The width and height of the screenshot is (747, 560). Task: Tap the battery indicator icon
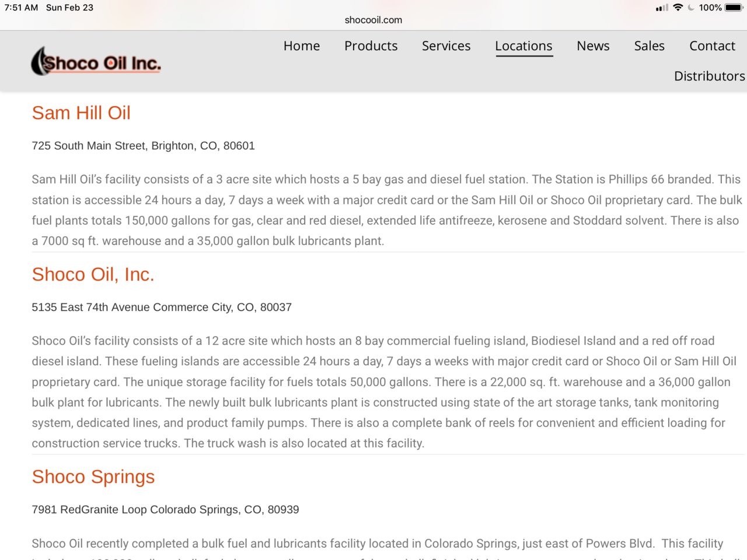tap(735, 8)
